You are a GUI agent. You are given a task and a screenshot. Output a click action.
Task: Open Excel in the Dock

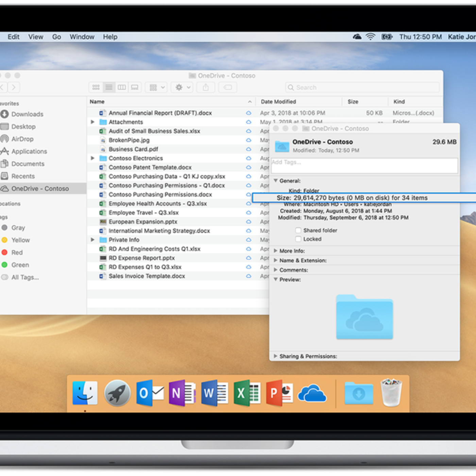247,393
